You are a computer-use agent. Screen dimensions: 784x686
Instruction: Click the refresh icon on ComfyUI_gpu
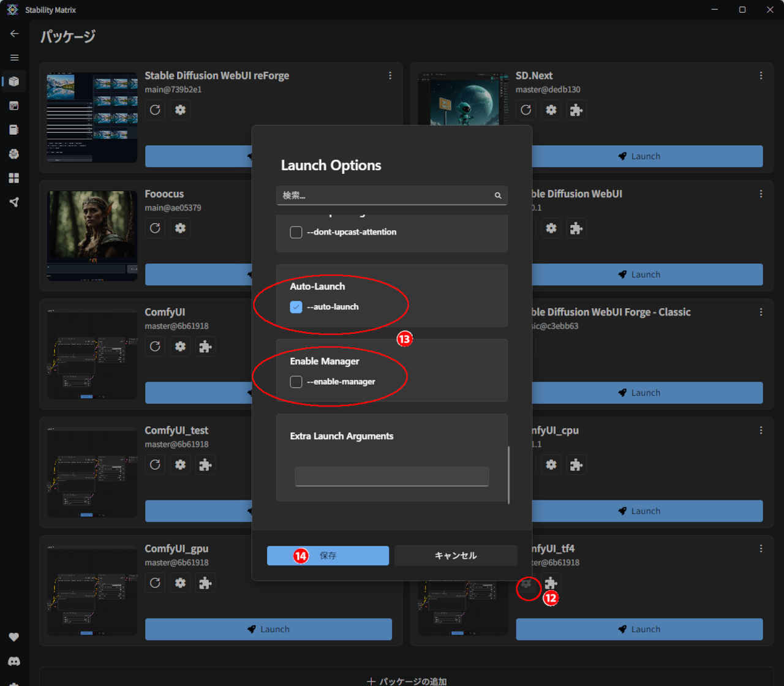pos(155,582)
